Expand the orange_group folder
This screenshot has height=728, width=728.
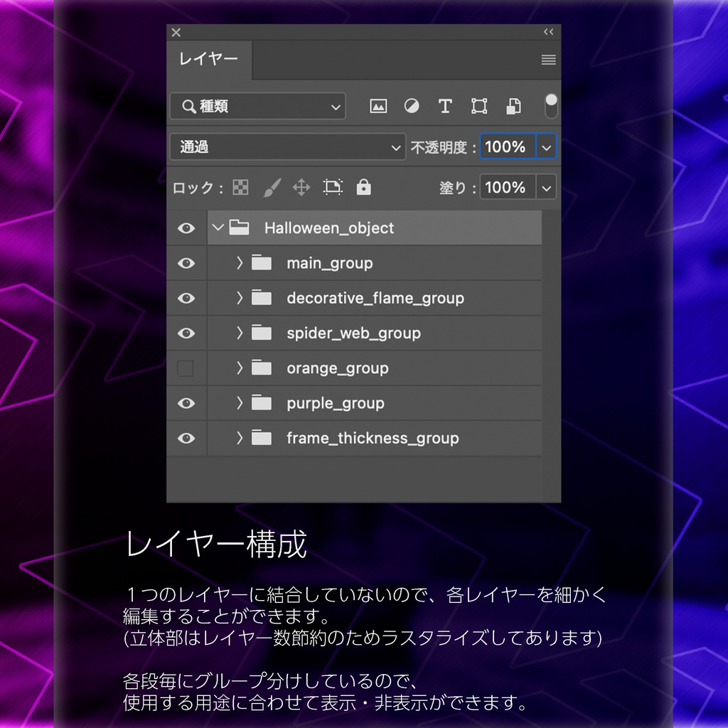240,368
